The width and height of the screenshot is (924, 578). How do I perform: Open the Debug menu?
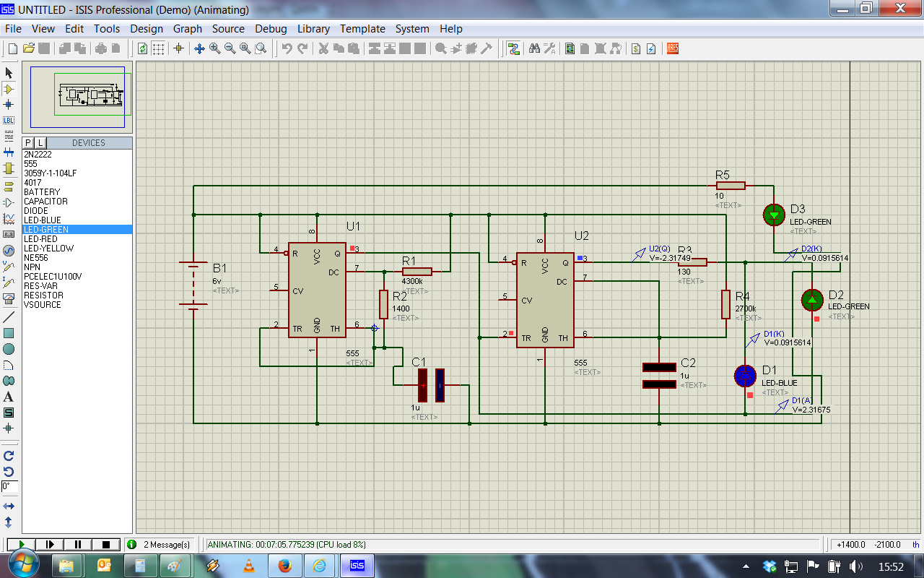[x=271, y=29]
